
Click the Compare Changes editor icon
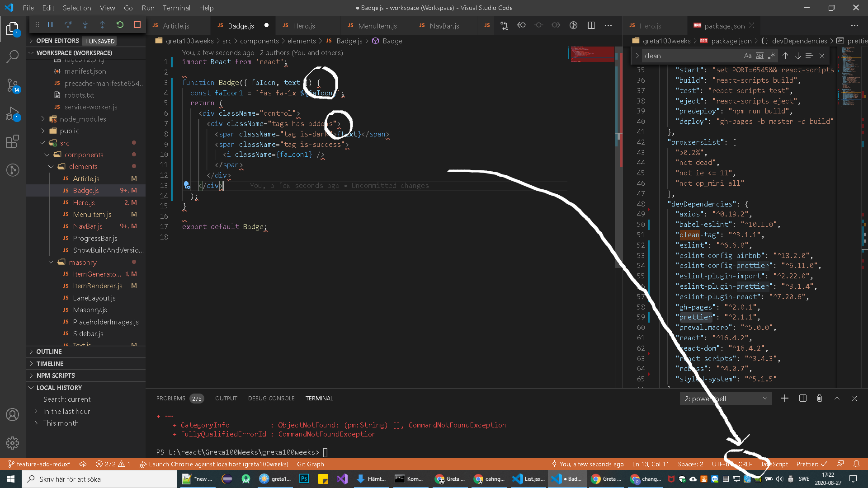pyautogui.click(x=504, y=26)
